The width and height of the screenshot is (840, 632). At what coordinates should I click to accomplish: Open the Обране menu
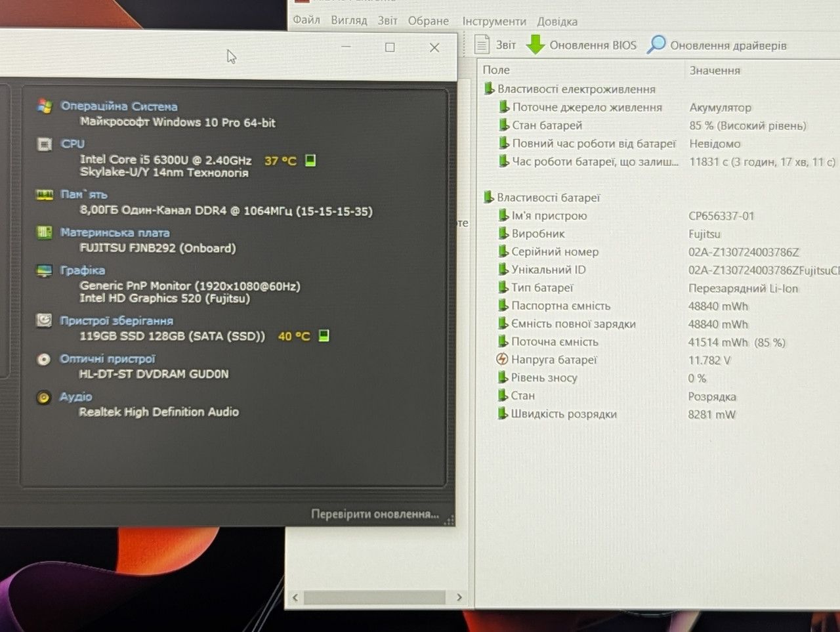click(429, 20)
